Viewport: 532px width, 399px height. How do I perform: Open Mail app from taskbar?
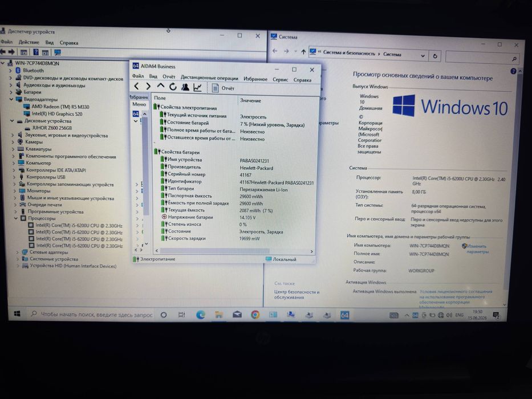point(237,315)
